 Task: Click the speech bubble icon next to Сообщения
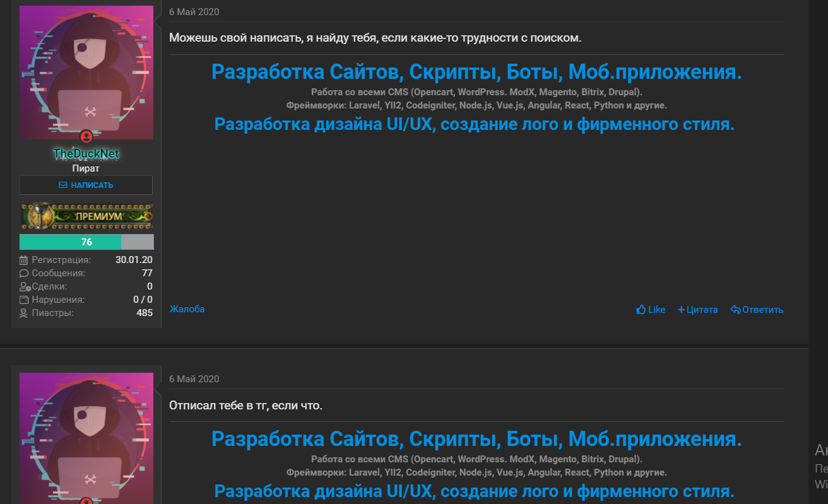(24, 273)
